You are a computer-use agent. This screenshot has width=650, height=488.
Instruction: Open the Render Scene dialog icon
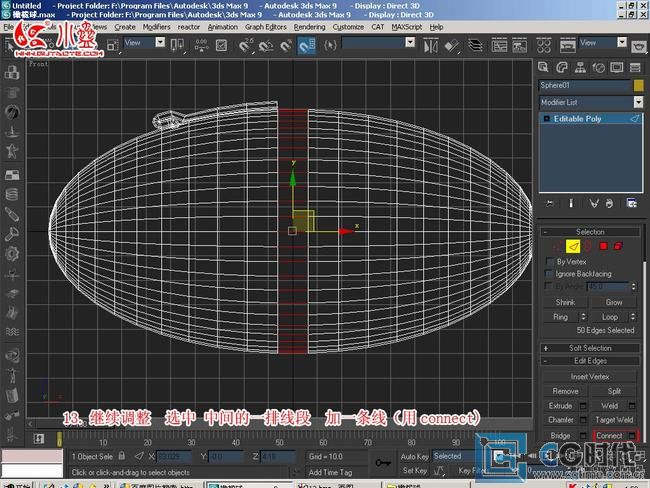point(568,45)
